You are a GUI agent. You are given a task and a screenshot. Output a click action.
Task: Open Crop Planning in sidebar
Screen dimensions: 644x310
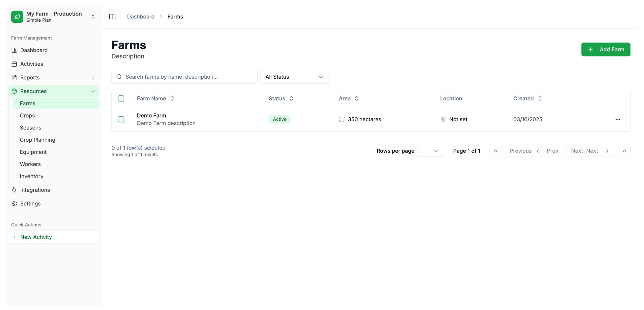pyautogui.click(x=37, y=140)
